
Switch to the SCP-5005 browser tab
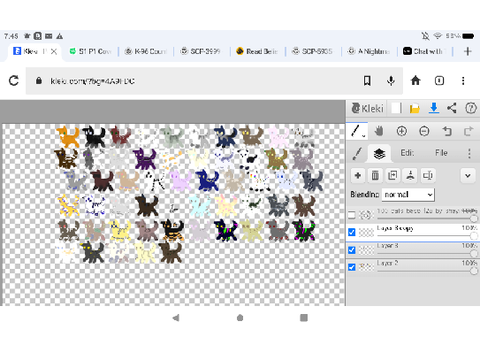click(312, 51)
